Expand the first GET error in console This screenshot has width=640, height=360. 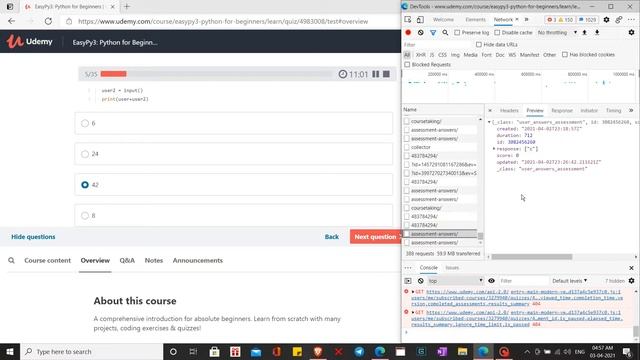click(413, 292)
